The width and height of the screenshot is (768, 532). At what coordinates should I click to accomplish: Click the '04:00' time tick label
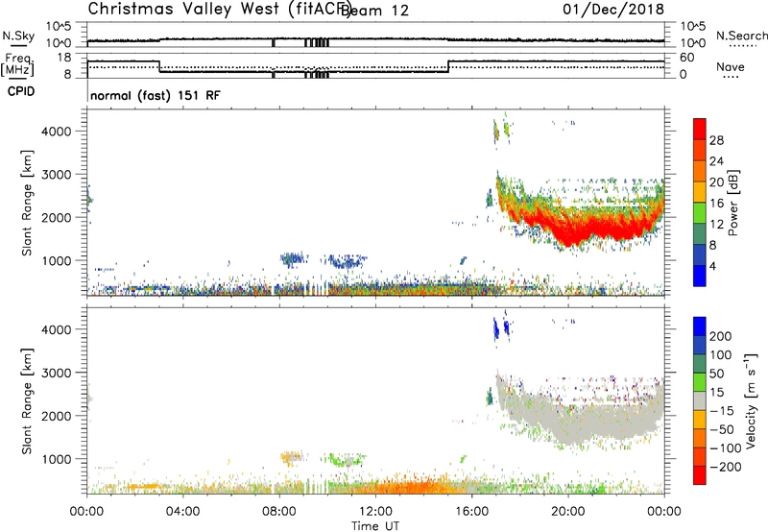pyautogui.click(x=183, y=512)
